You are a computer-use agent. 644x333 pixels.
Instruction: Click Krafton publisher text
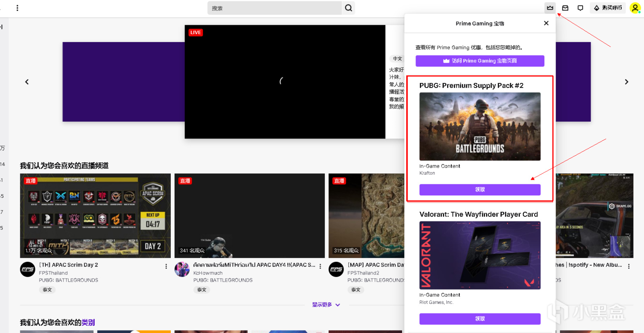tap(427, 173)
